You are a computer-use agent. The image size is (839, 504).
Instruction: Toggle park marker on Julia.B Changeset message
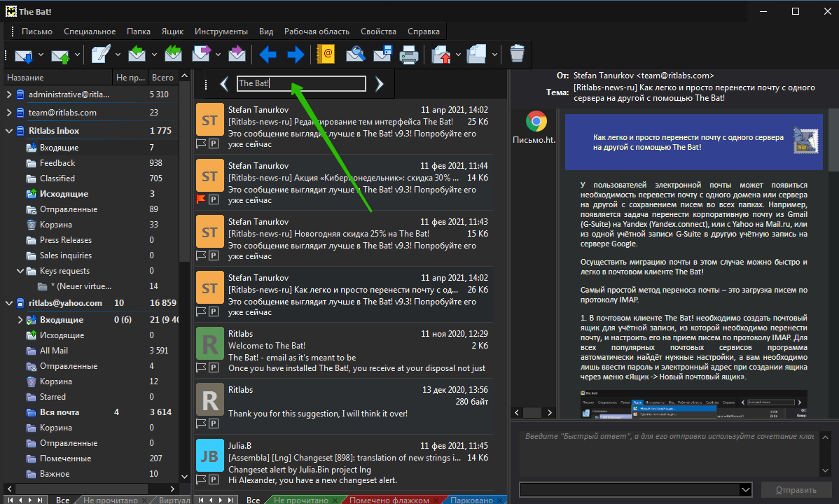(x=214, y=479)
